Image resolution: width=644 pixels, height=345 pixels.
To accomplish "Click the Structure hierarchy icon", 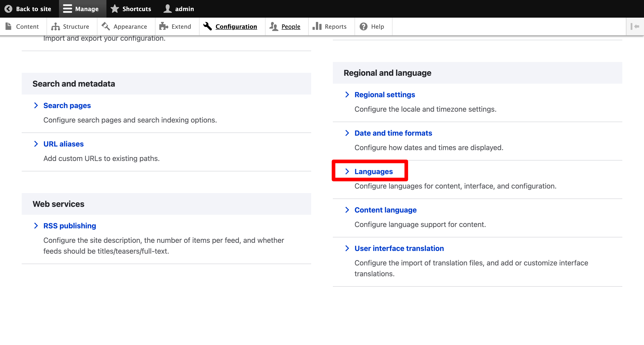I will 55,26.
